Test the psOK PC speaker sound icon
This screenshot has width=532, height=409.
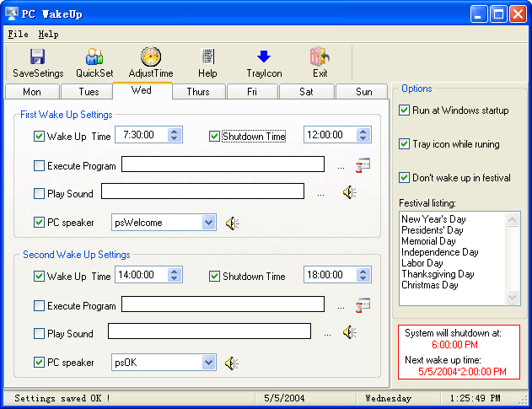pyautogui.click(x=232, y=363)
